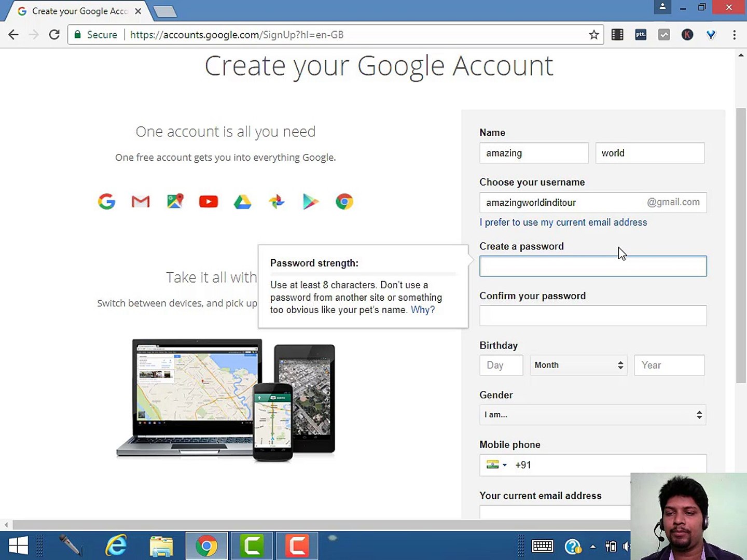Open Chrome's three-dot menu
This screenshot has width=747, height=560.
tap(734, 35)
